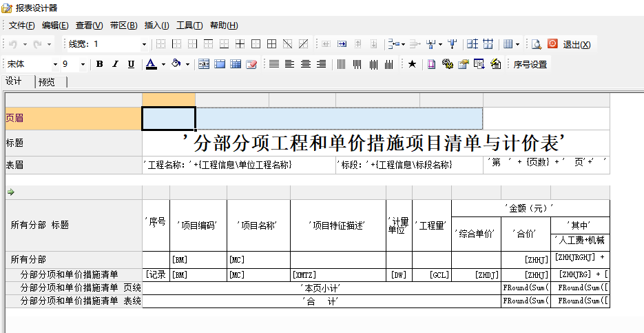Switch to the 预览 tab
Viewport: 644px width, 333px height.
point(51,82)
